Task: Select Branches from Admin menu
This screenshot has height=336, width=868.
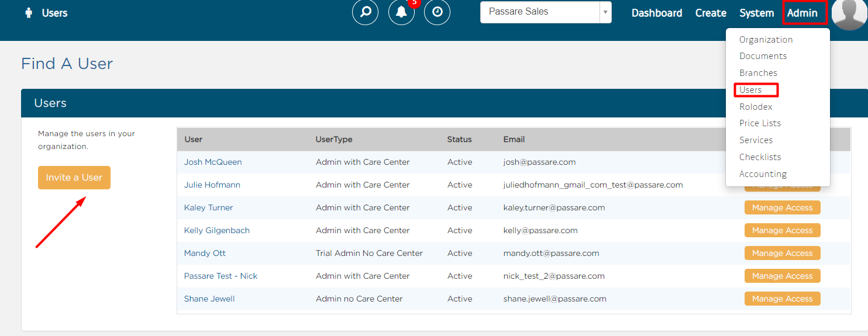Action: [758, 73]
